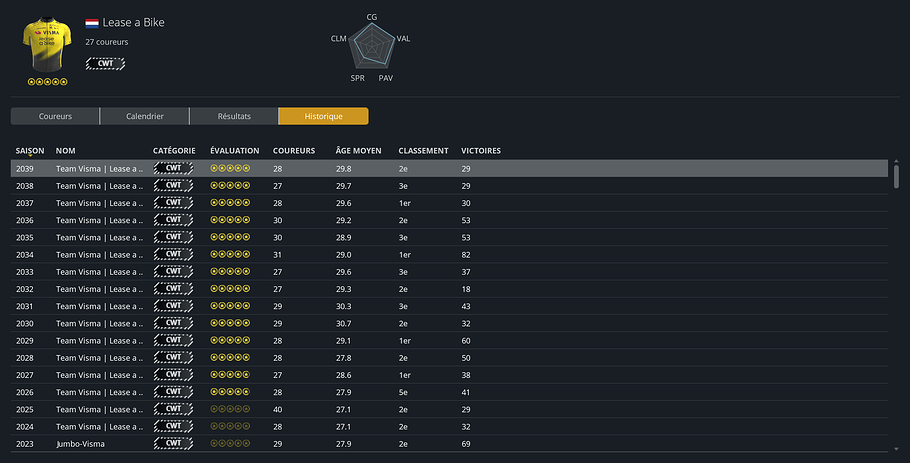
Task: Click the dimmed star evaluation for 2023
Action: point(230,444)
